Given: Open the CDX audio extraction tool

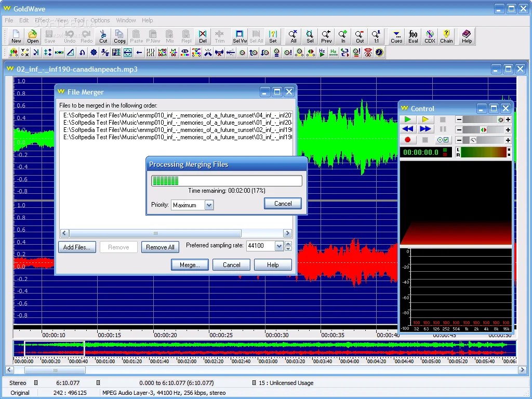Looking at the screenshot, I should pos(430,36).
